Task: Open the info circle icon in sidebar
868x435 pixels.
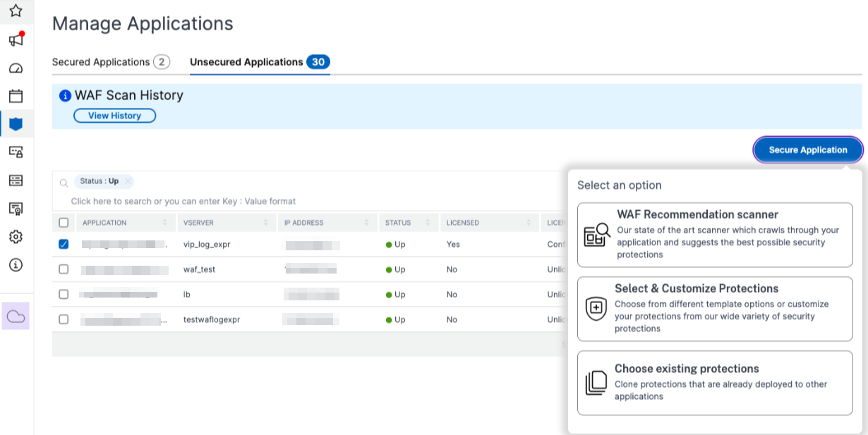Action: (16, 265)
